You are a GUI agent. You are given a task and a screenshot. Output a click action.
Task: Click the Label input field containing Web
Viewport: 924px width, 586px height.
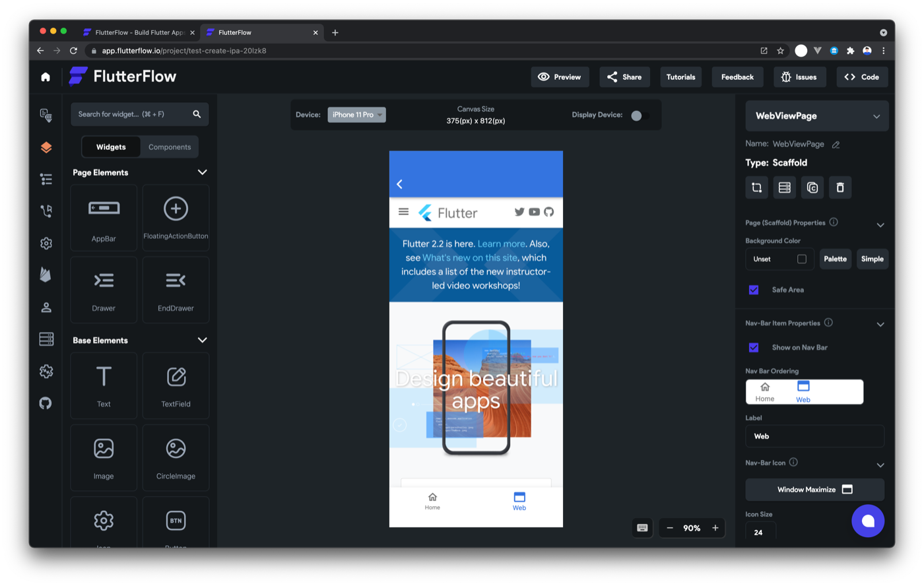coord(815,436)
